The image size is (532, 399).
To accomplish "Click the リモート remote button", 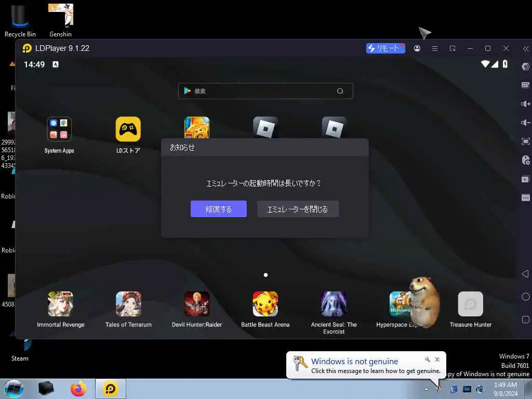I will click(x=385, y=48).
